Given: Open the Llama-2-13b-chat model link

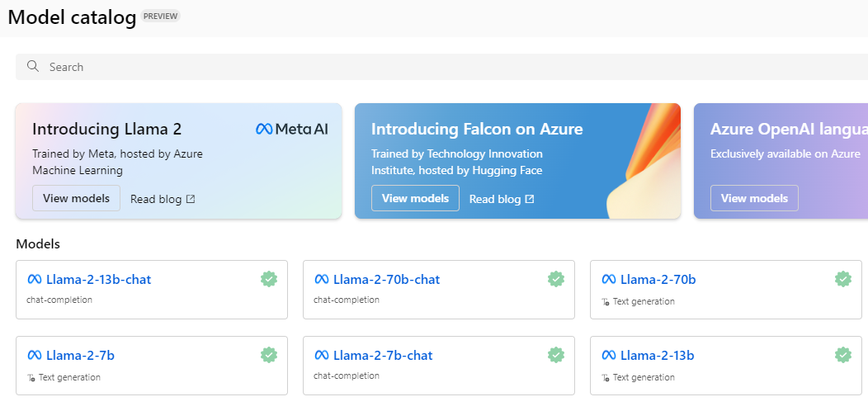Looking at the screenshot, I should coord(98,280).
